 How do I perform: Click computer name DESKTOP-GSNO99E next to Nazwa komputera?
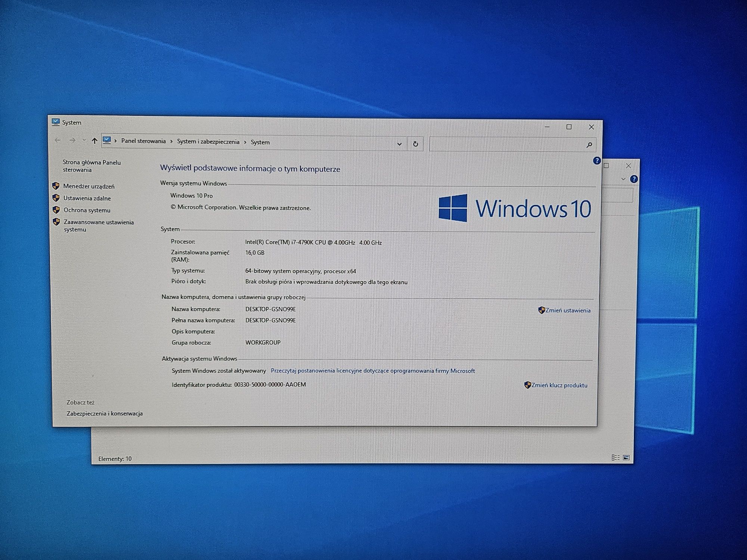coord(270,309)
